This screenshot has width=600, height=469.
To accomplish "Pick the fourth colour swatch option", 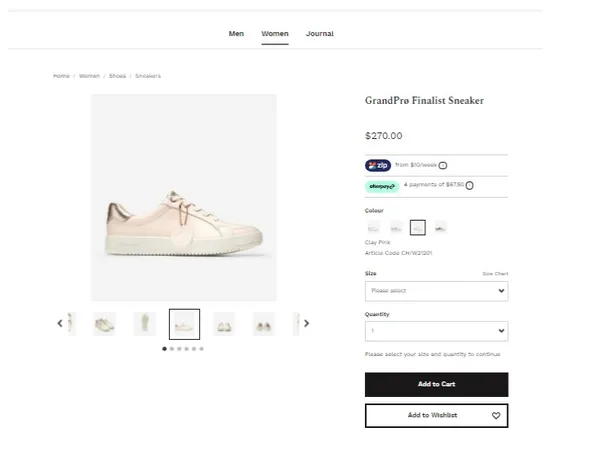I will (x=440, y=227).
